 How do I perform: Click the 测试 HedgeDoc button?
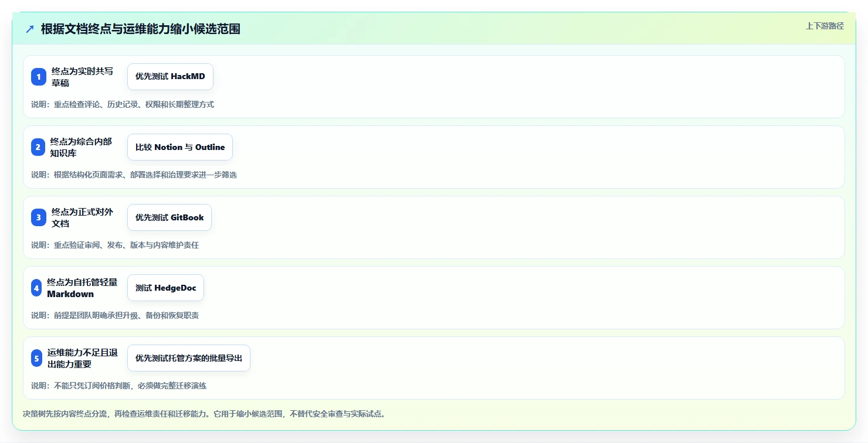(165, 288)
